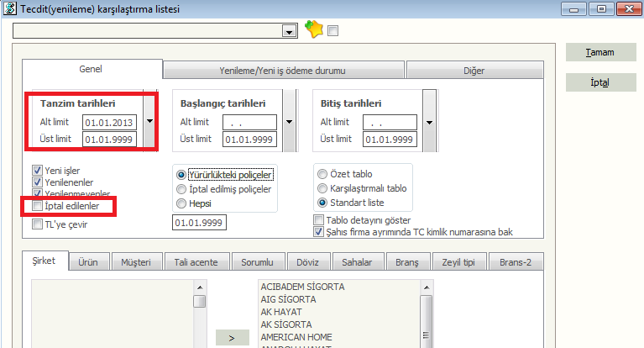Enable the İptal edilenler checkbox
Screen dimensions: 644x348
tap(37, 206)
